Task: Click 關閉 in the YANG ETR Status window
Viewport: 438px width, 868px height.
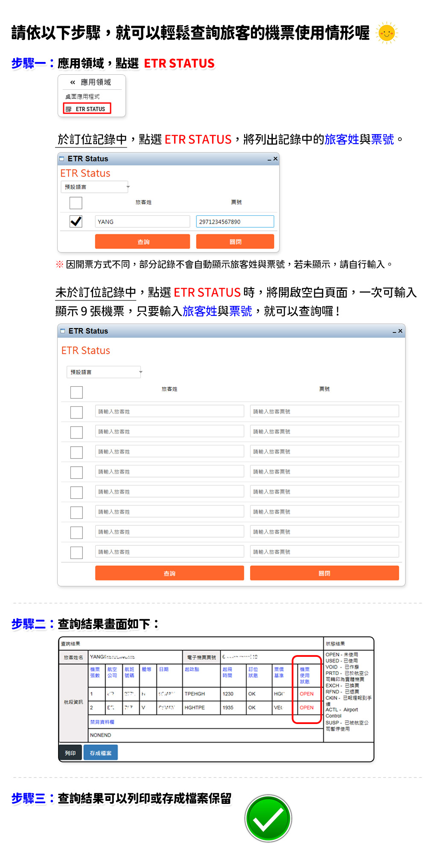Action: pos(235,241)
